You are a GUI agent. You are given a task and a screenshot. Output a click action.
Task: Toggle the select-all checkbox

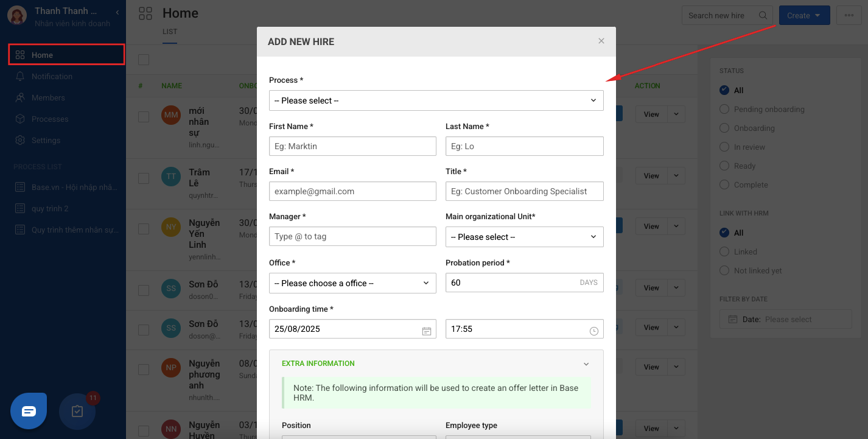point(144,60)
